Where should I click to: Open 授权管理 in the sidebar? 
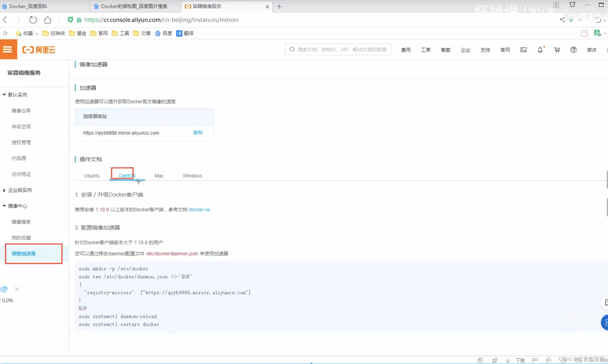pos(21,142)
